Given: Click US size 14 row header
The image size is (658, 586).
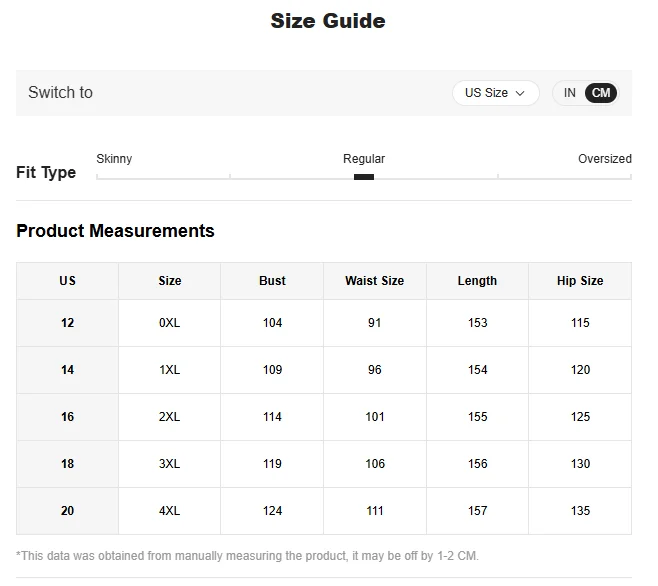Looking at the screenshot, I should click(x=68, y=370).
